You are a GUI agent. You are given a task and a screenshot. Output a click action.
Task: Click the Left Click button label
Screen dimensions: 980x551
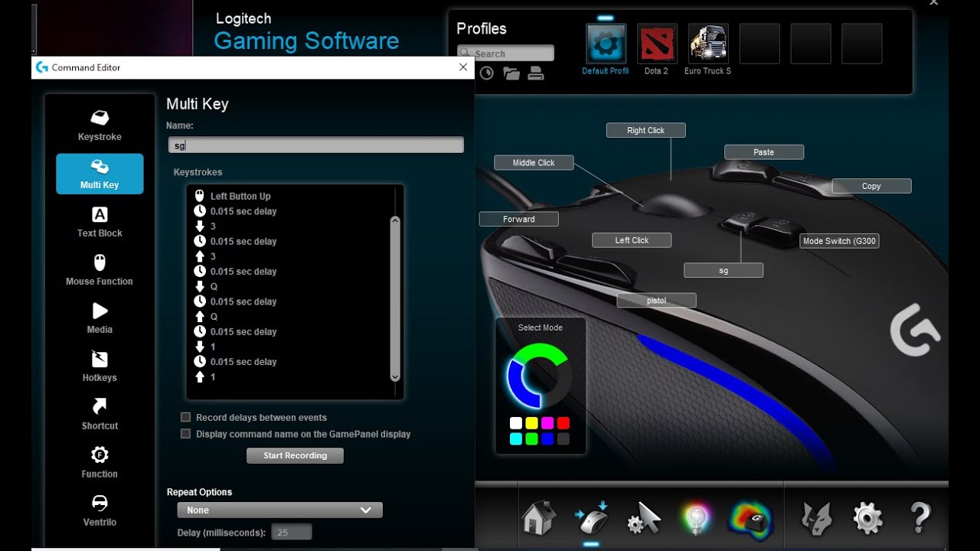point(632,240)
